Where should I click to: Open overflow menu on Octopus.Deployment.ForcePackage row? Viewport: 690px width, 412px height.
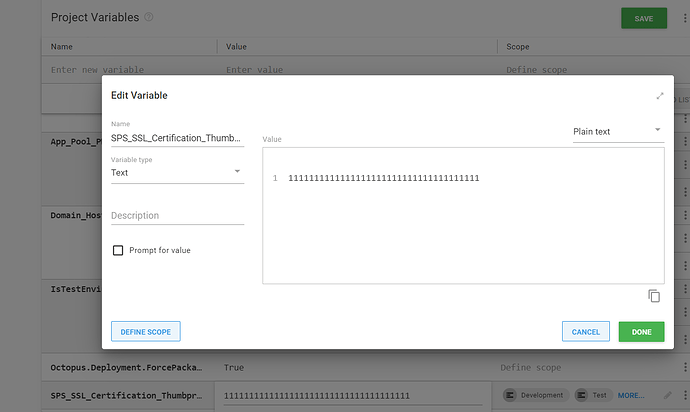[684, 367]
